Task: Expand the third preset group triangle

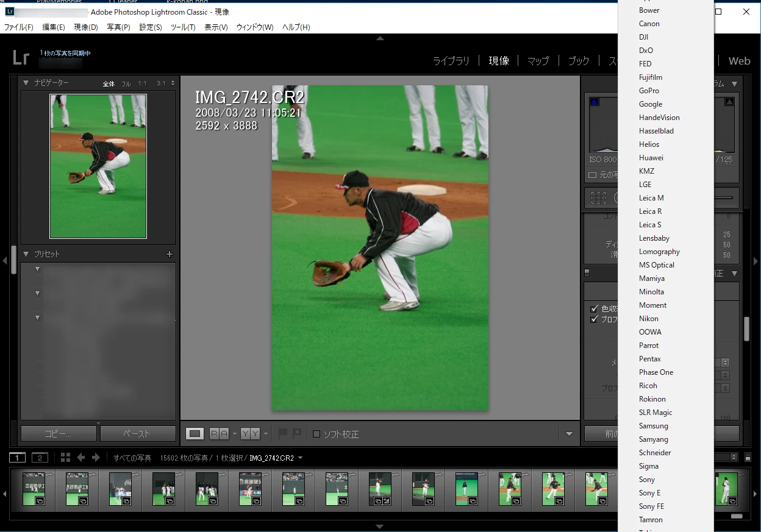Action: point(37,317)
